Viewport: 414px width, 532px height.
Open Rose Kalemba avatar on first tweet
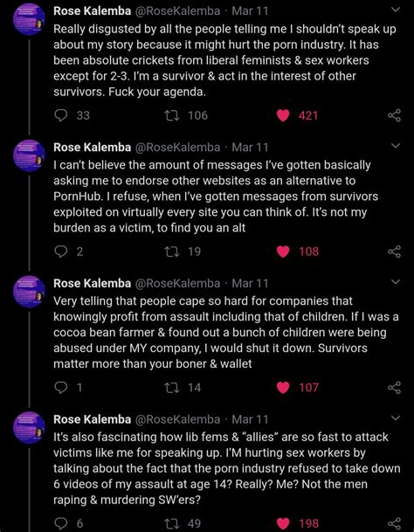29,19
